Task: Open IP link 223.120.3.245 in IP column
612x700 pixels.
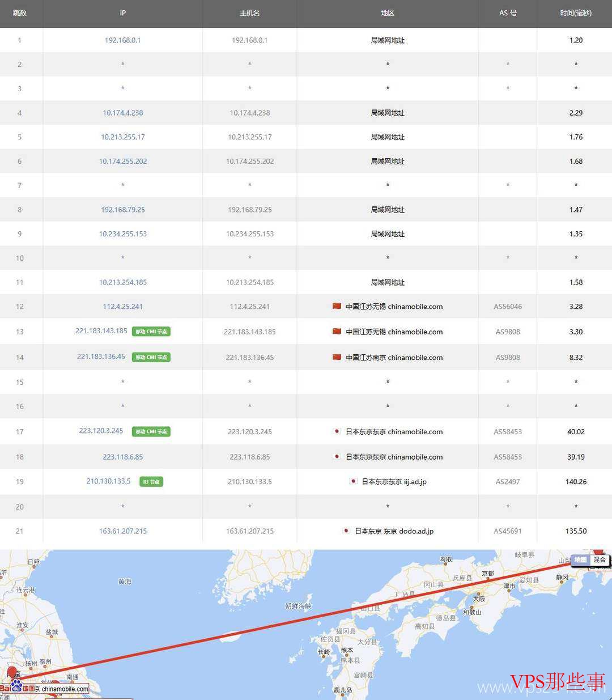Action: [x=101, y=431]
